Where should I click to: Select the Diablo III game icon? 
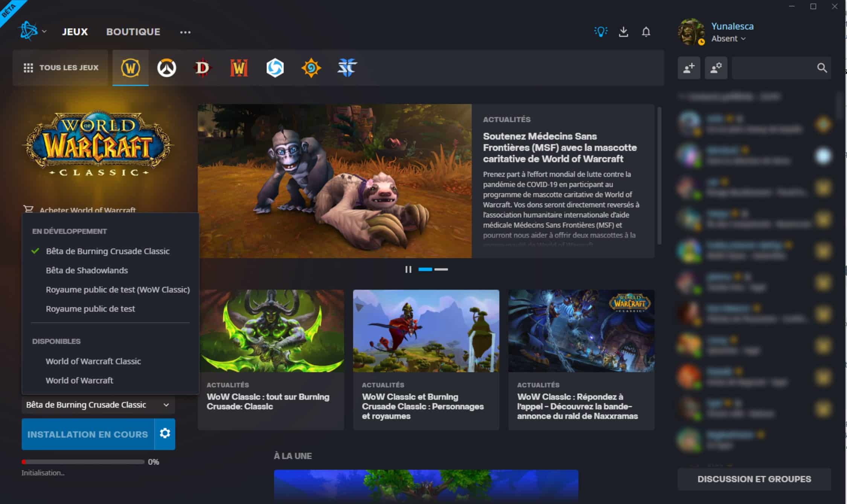click(203, 68)
